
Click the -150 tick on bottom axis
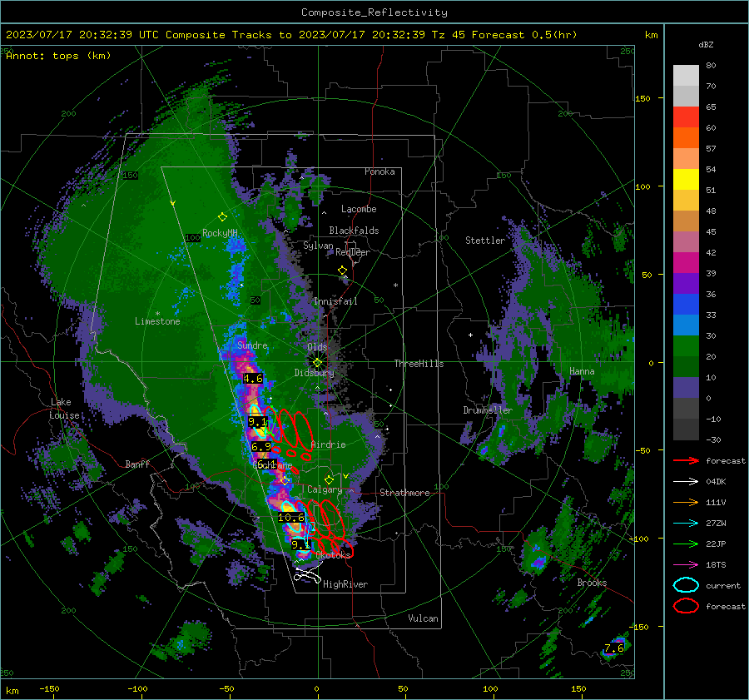(49, 688)
